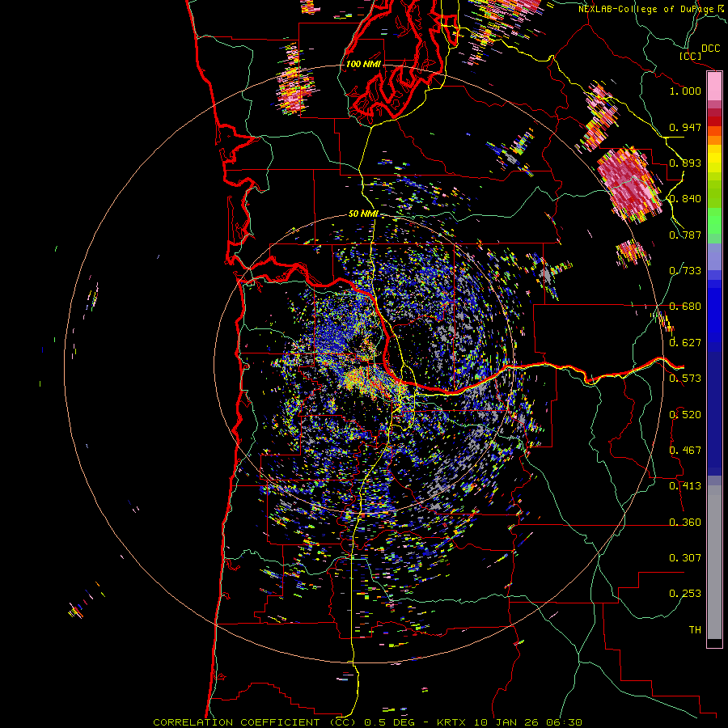Click the 0.413 color scale value
The width and height of the screenshot is (728, 728).
685,486
